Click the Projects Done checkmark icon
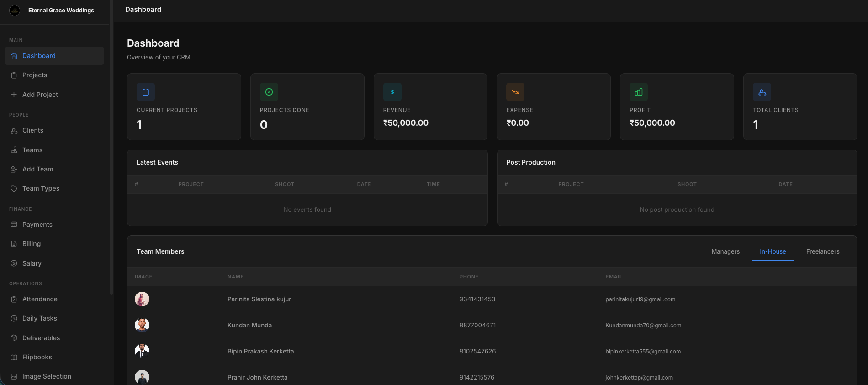868x385 pixels. tap(269, 92)
